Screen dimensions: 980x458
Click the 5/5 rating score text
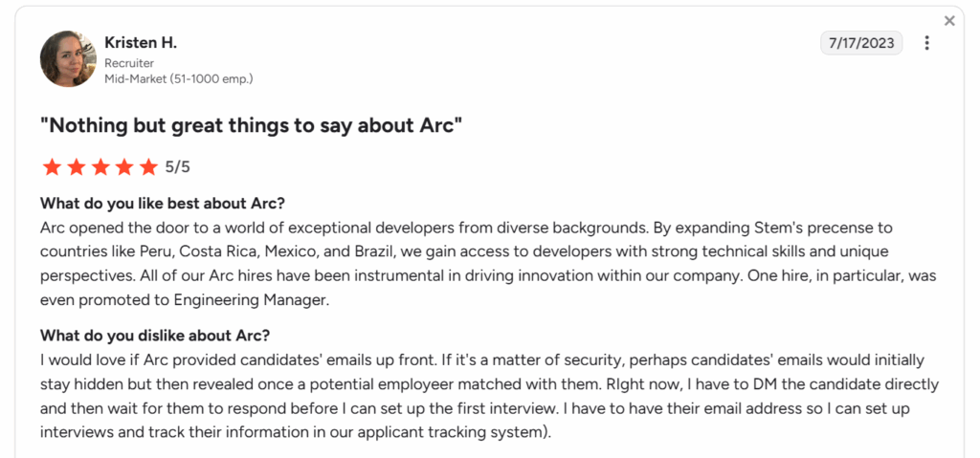point(177,166)
